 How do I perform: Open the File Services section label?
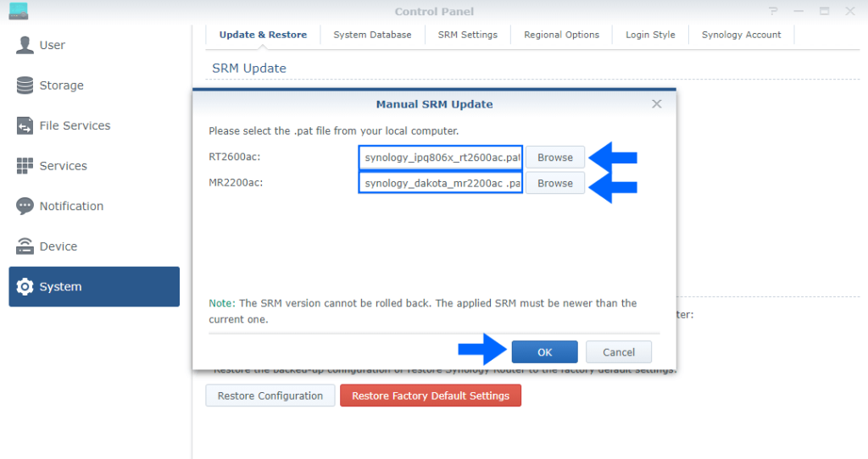(x=75, y=126)
